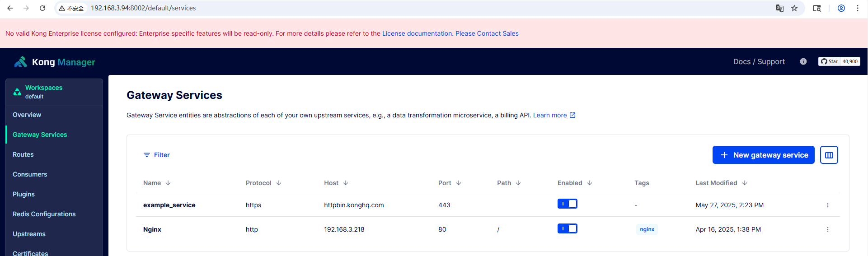Image resolution: width=868 pixels, height=256 pixels.
Task: Click the http protocol cell for Nginx
Action: pos(252,229)
